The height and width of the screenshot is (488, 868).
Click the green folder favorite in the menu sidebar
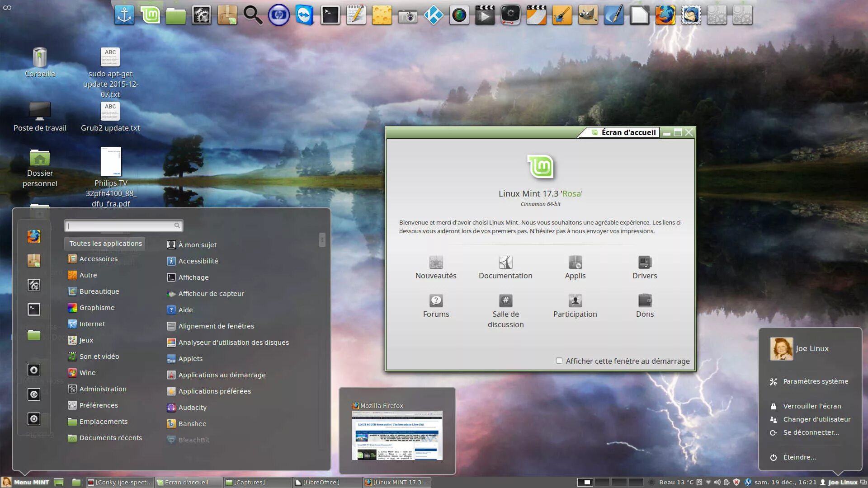coord(34,335)
